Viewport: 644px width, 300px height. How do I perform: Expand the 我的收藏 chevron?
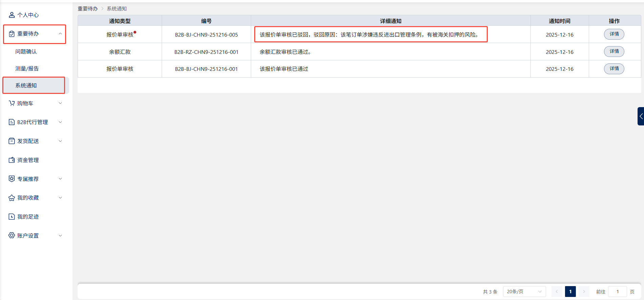pyautogui.click(x=60, y=198)
